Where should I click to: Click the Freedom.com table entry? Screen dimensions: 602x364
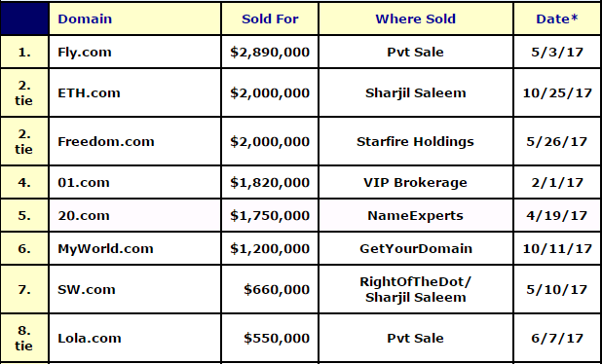pos(106,141)
